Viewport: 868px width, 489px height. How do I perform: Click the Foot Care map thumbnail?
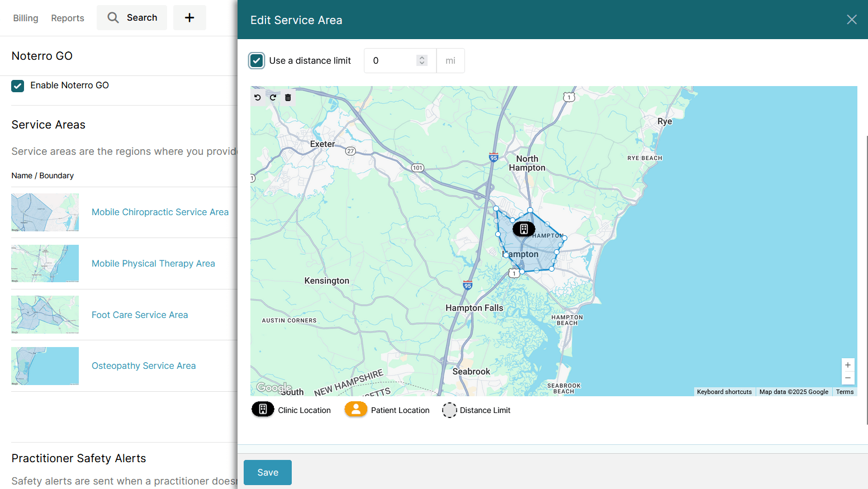[45, 315]
